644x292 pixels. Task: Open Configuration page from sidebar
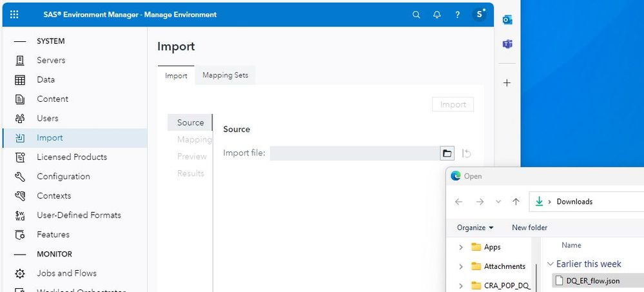pos(63,177)
